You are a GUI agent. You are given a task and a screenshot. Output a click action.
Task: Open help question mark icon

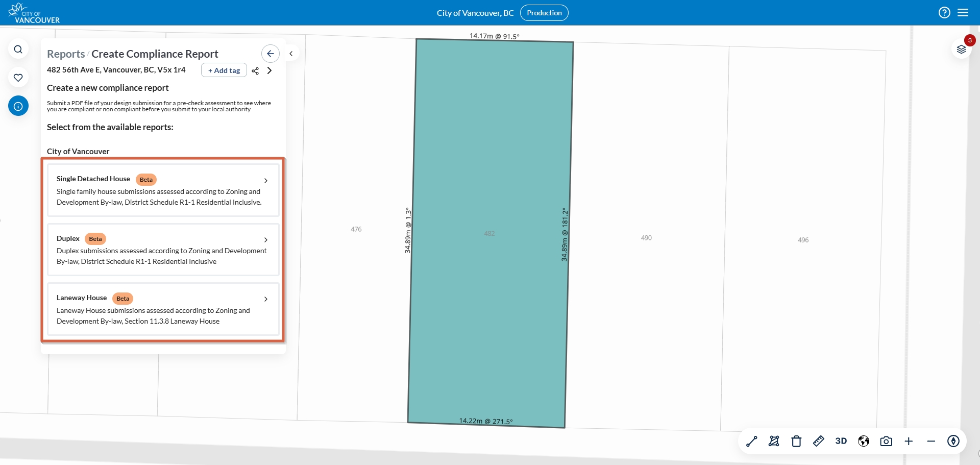(x=944, y=13)
